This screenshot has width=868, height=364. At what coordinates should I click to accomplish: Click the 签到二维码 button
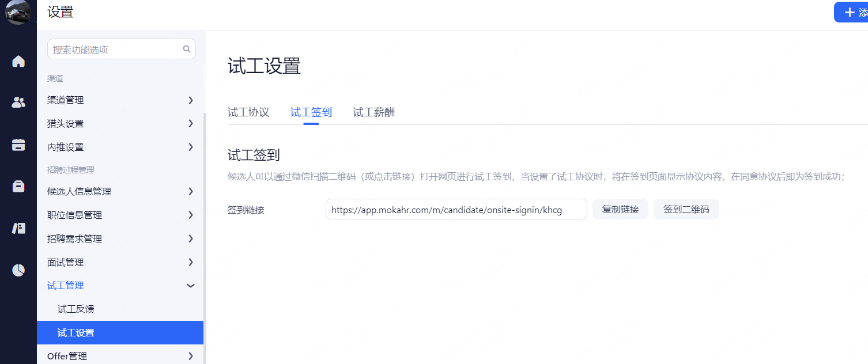[x=686, y=210]
